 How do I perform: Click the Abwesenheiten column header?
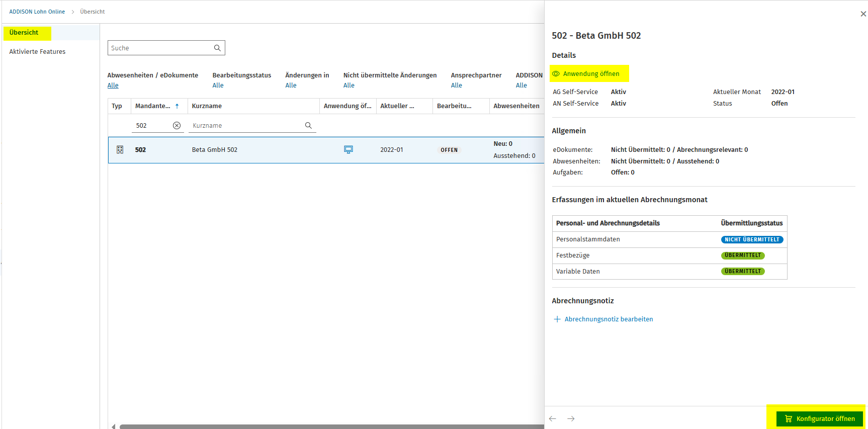click(x=516, y=106)
